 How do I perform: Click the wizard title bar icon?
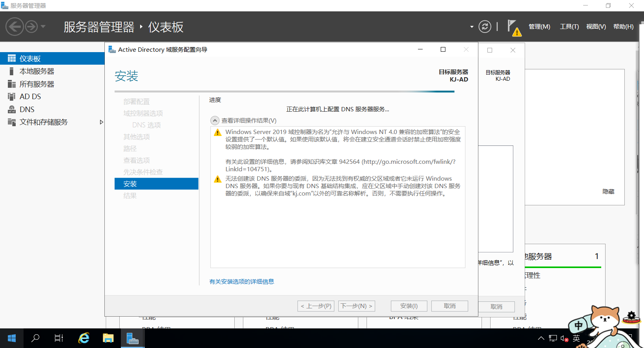(112, 49)
